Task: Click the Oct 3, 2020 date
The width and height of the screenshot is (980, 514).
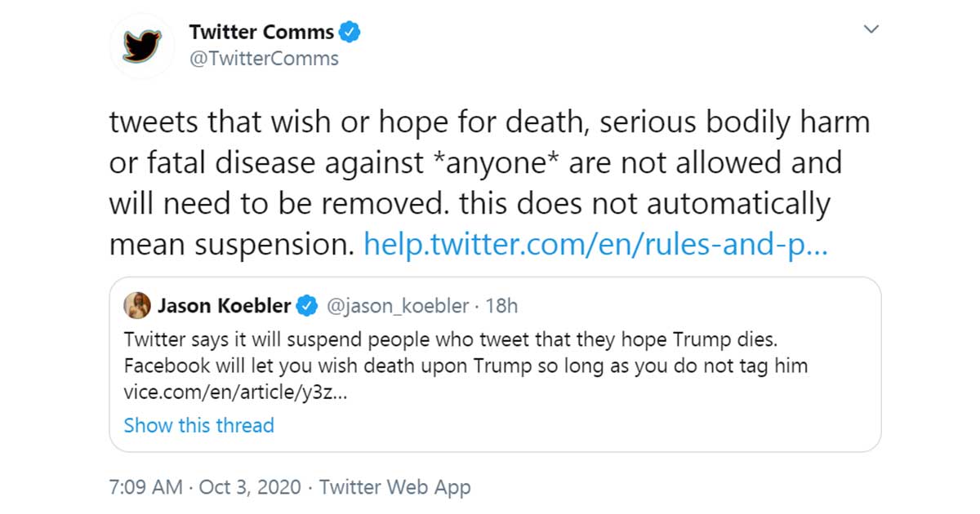Action: point(249,488)
